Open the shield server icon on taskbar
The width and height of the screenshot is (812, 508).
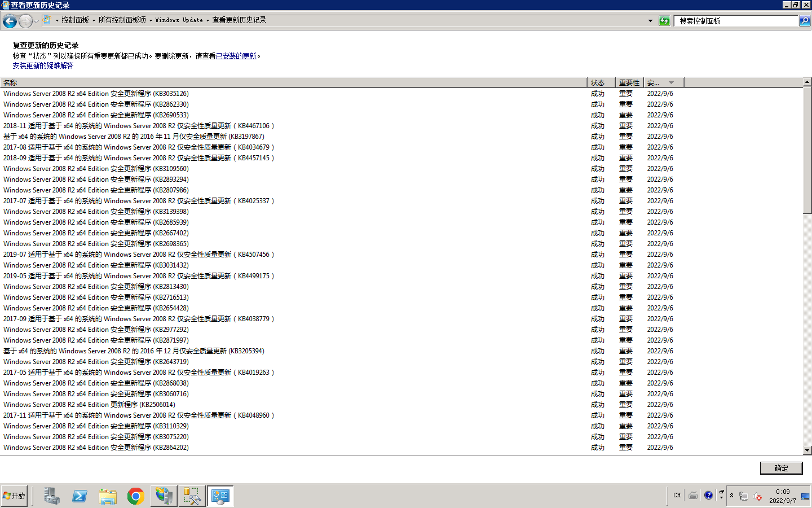164,496
